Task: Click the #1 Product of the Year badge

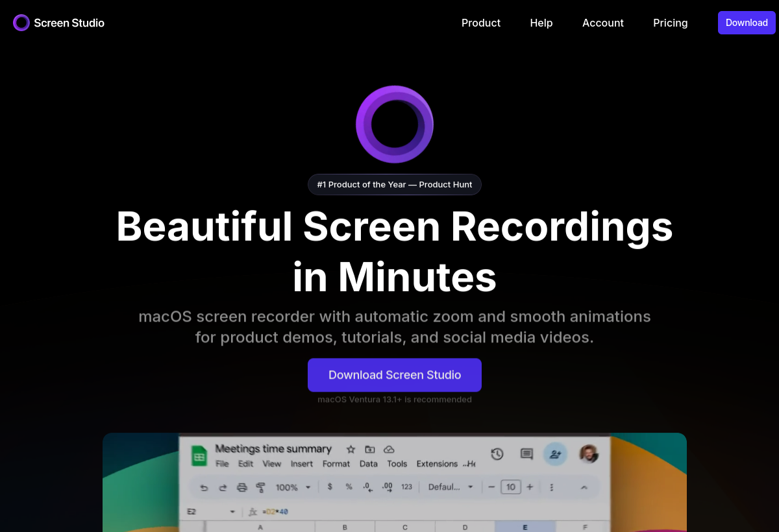Action: pyautogui.click(x=395, y=184)
